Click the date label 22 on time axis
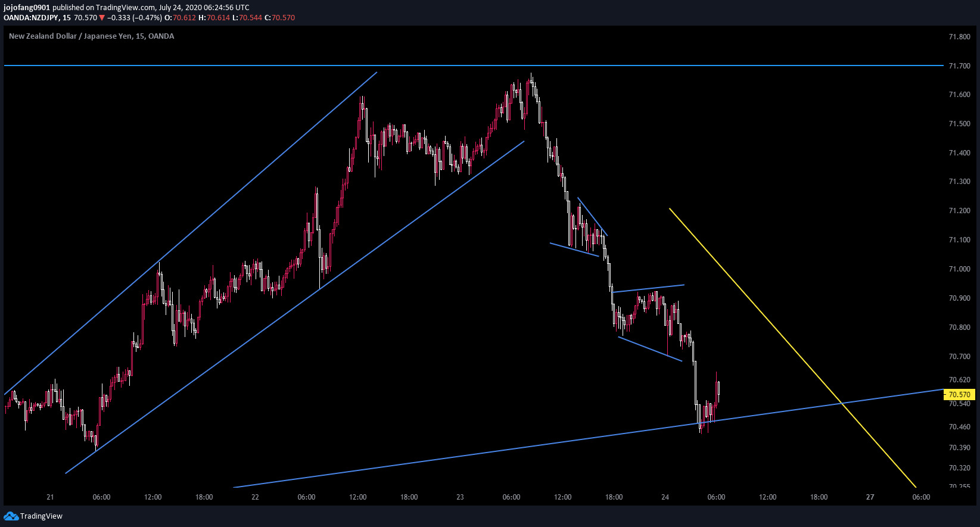Screen dimensions: 980x527 tap(255, 497)
